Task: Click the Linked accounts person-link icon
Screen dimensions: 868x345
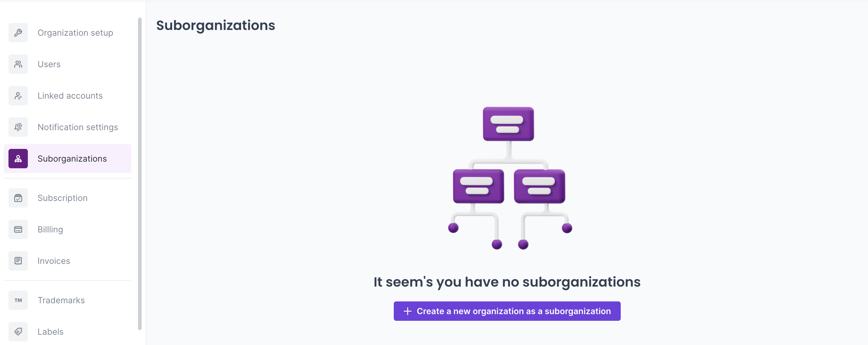Action: [18, 96]
